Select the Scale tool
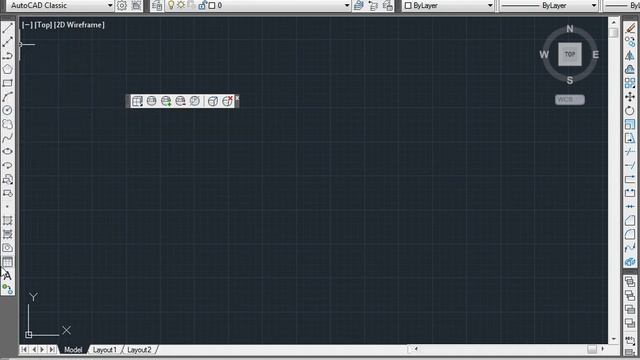This screenshot has height=360, width=640. click(x=630, y=124)
